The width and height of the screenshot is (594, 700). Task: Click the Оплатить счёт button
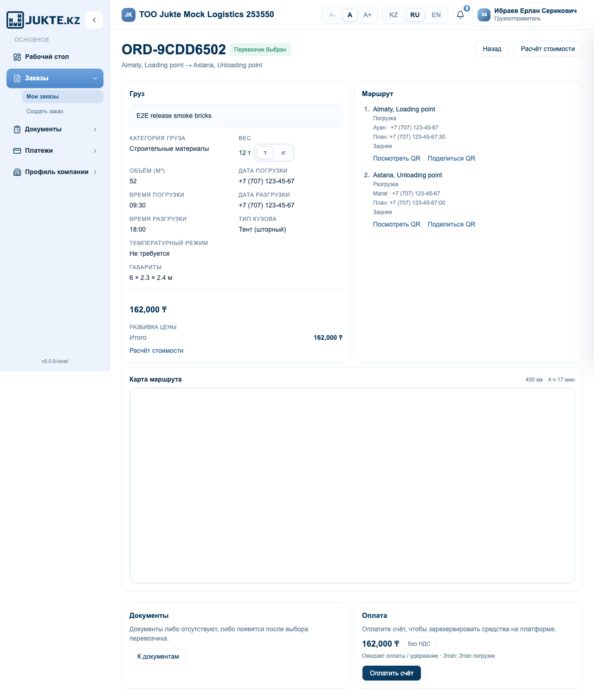tap(391, 673)
